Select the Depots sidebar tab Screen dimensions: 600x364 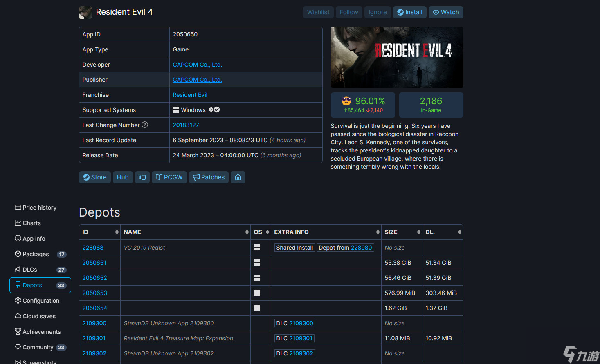click(x=40, y=285)
